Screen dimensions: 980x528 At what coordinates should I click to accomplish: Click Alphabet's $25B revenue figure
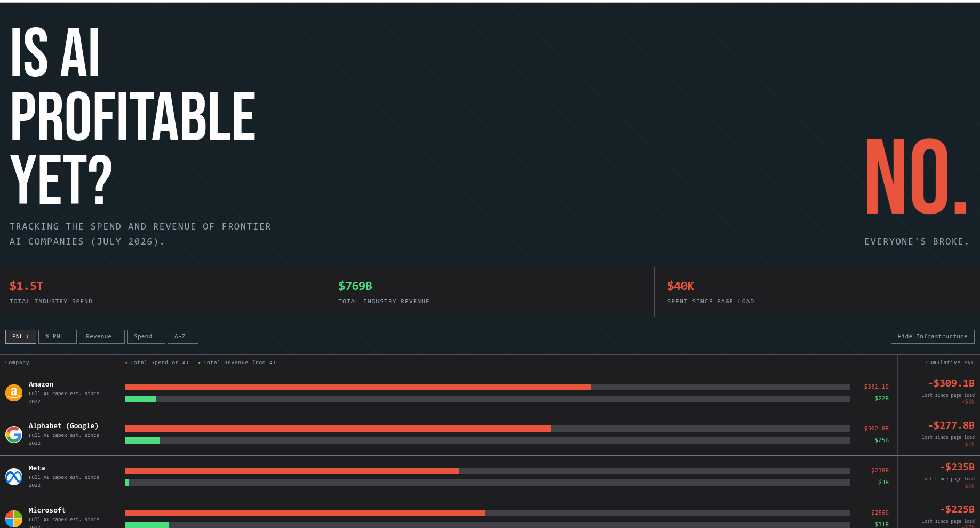click(x=882, y=440)
